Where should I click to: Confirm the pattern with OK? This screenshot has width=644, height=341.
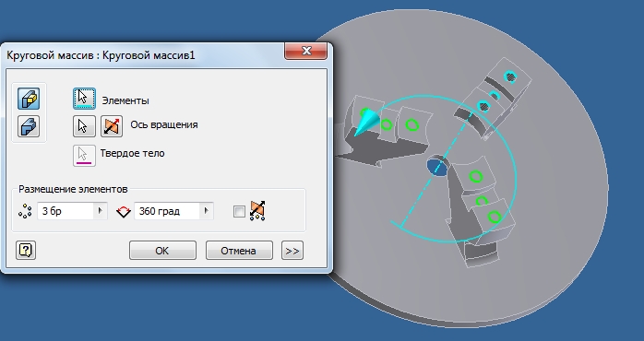pyautogui.click(x=162, y=251)
